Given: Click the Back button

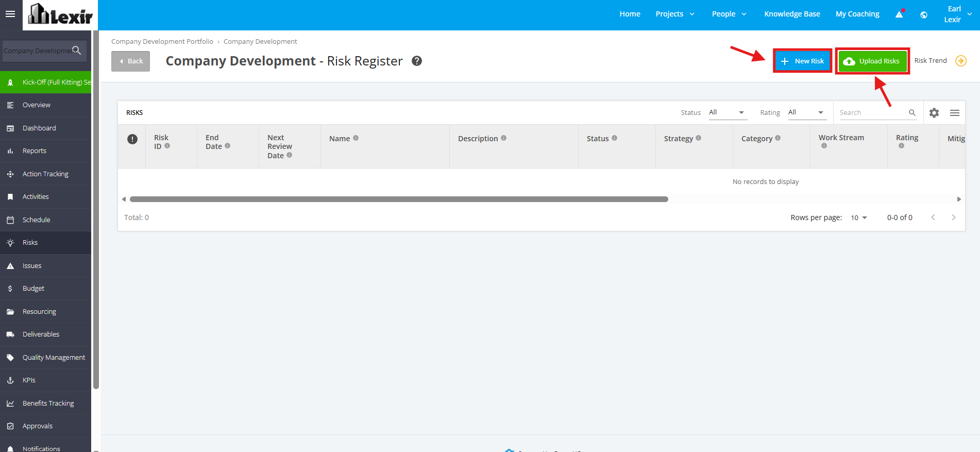Looking at the screenshot, I should (130, 61).
